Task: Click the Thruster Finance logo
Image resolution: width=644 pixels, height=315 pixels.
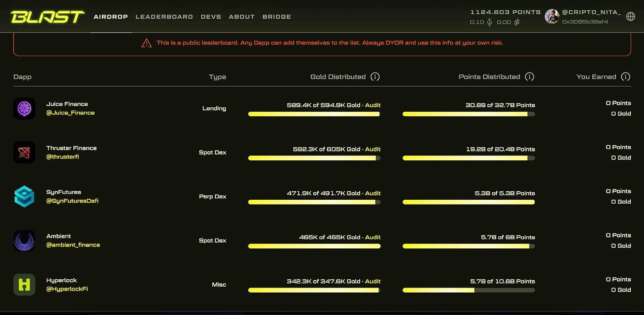Action: 24,152
